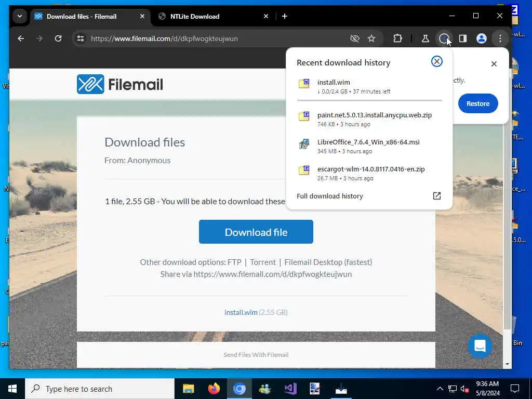
Task: Choose Torrent download option
Action: tap(262, 262)
